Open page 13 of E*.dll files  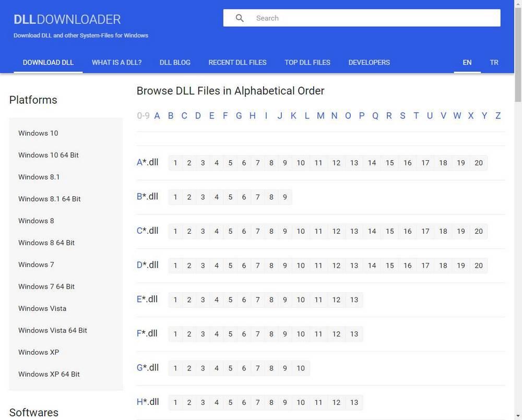[354, 300]
